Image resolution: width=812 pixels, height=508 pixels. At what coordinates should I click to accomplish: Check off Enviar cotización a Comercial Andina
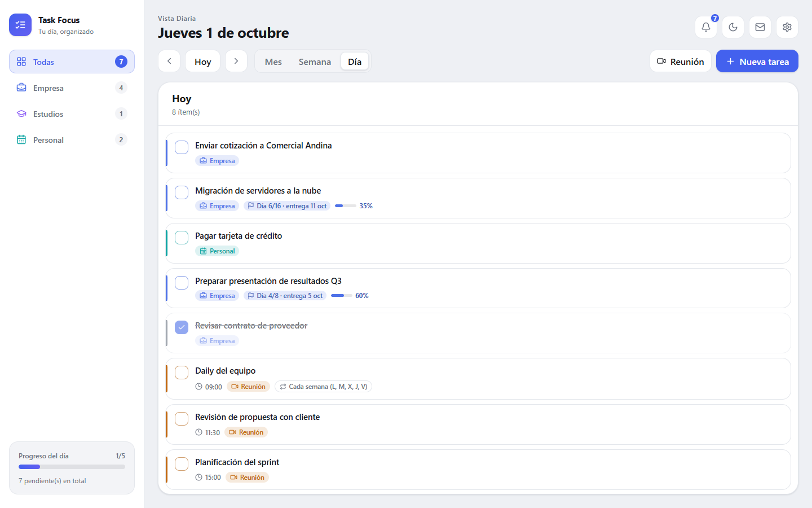point(182,147)
